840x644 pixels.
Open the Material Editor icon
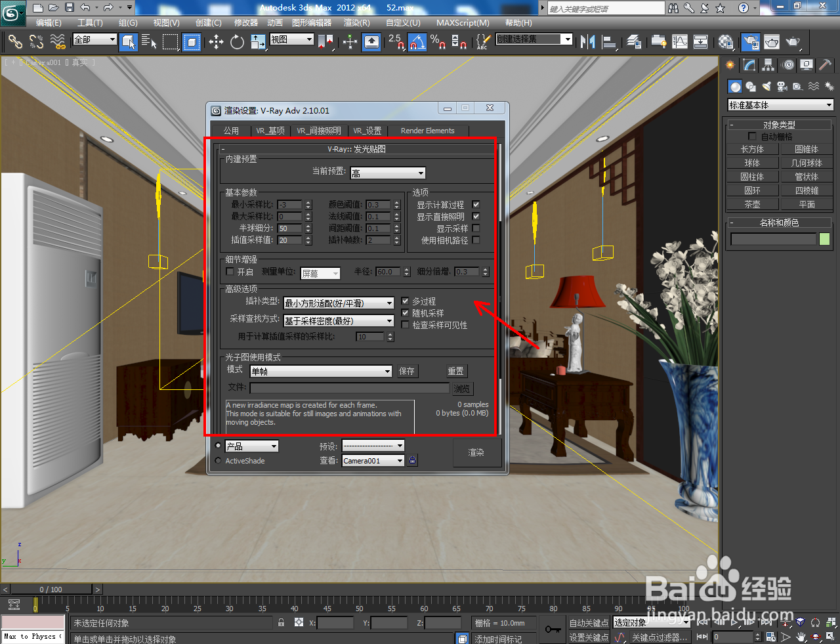(x=725, y=42)
